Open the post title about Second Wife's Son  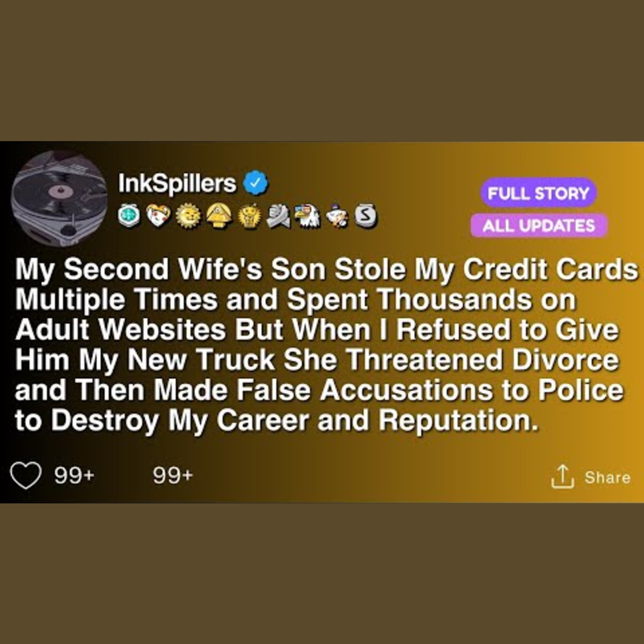click(x=326, y=345)
